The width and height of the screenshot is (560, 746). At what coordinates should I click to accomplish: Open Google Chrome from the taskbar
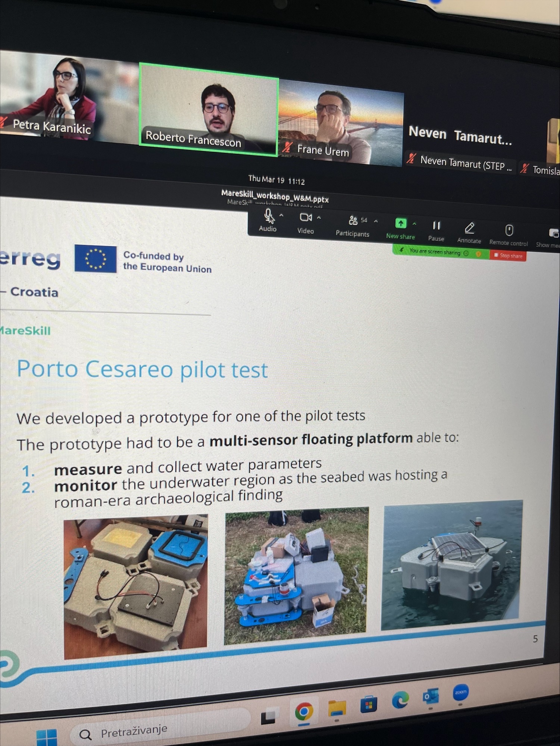[x=304, y=712]
